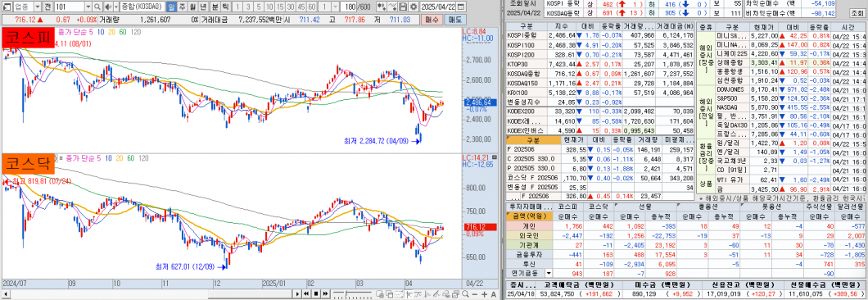
Task: Click the layout icon left of the 업종 box
Action: pos(7,7)
